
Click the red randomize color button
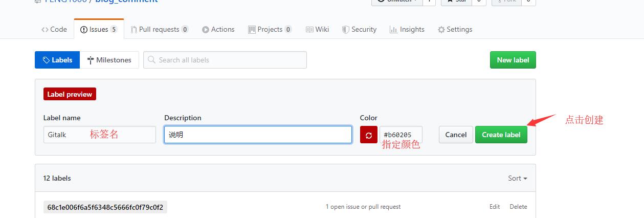point(368,135)
